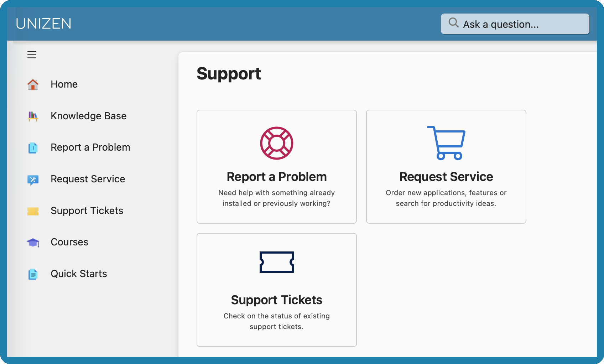Select the Knowledge Base bookshelf icon
This screenshot has height=364, width=604.
[x=32, y=116]
